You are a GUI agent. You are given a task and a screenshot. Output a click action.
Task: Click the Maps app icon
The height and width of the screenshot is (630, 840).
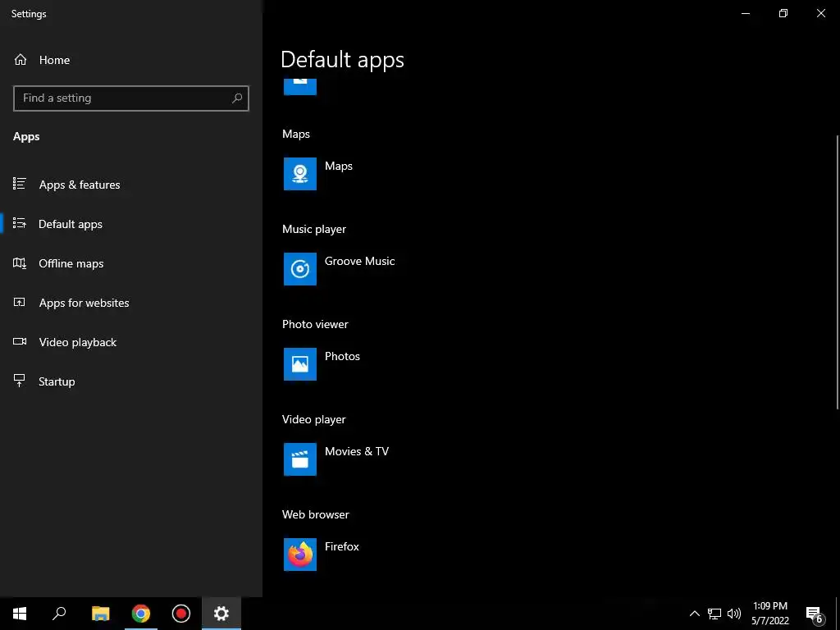[x=300, y=174]
